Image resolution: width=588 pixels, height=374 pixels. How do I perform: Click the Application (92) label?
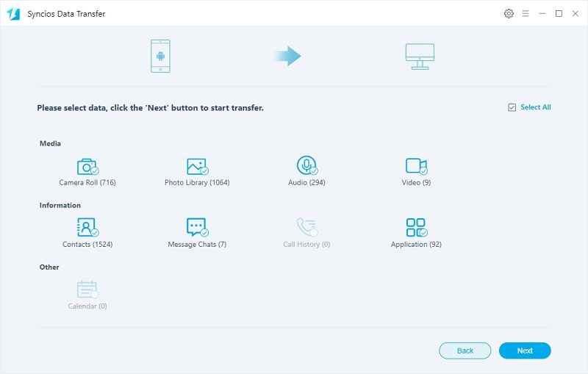(x=416, y=245)
